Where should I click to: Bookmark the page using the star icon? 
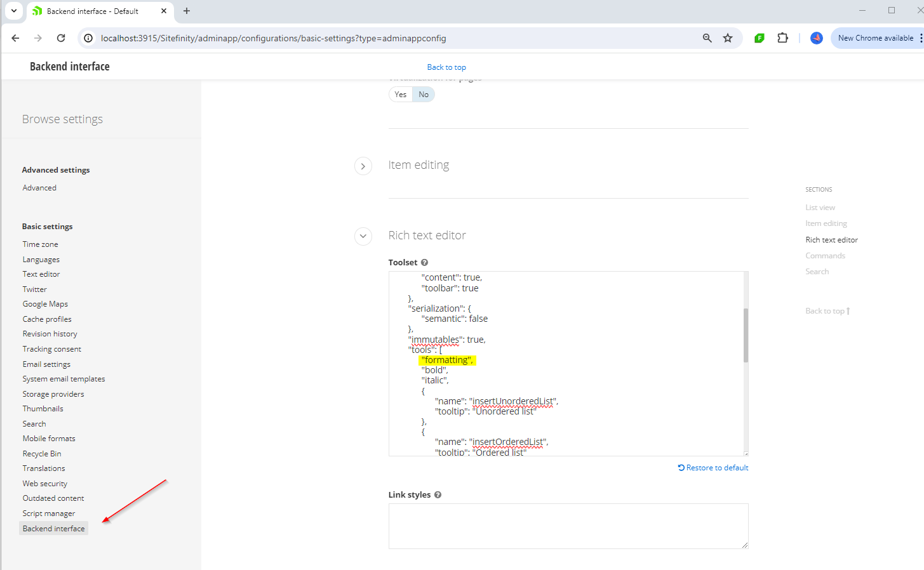(x=728, y=38)
